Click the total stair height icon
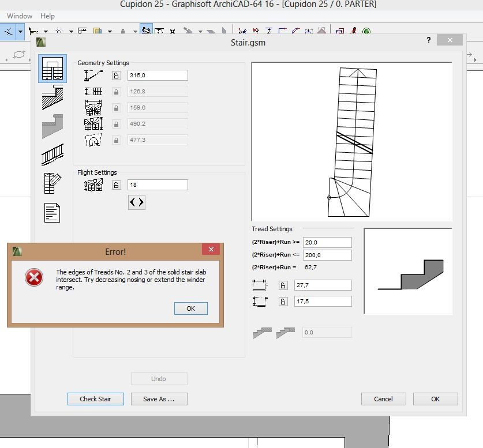This screenshot has height=448, width=483. tap(93, 76)
